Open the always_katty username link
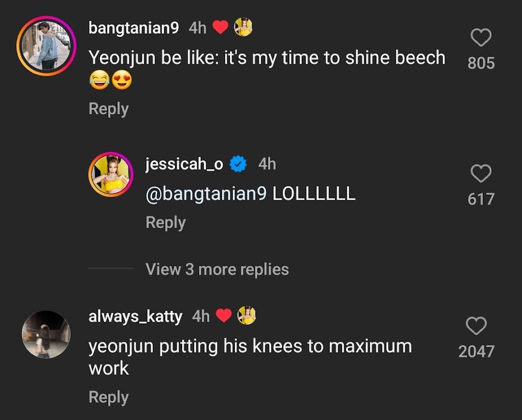This screenshot has width=522, height=420. (135, 316)
